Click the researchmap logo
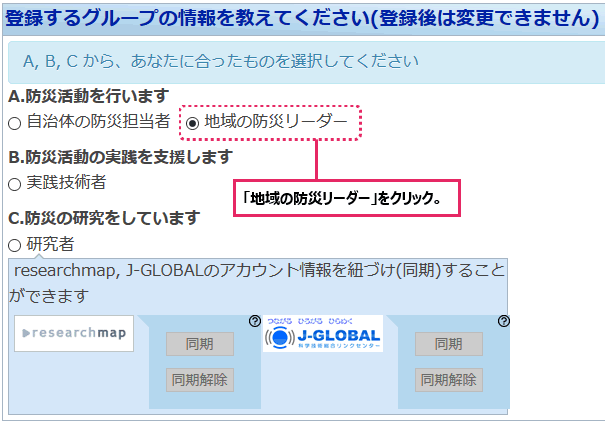 (75, 333)
